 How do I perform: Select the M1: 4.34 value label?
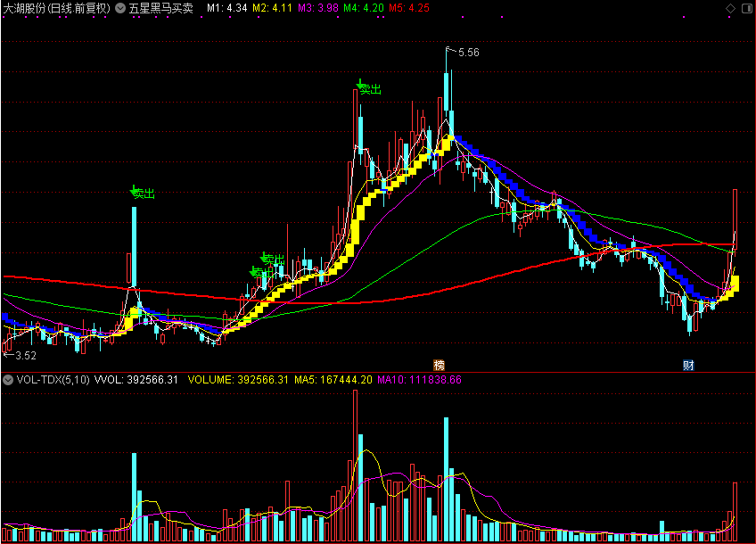pos(227,8)
